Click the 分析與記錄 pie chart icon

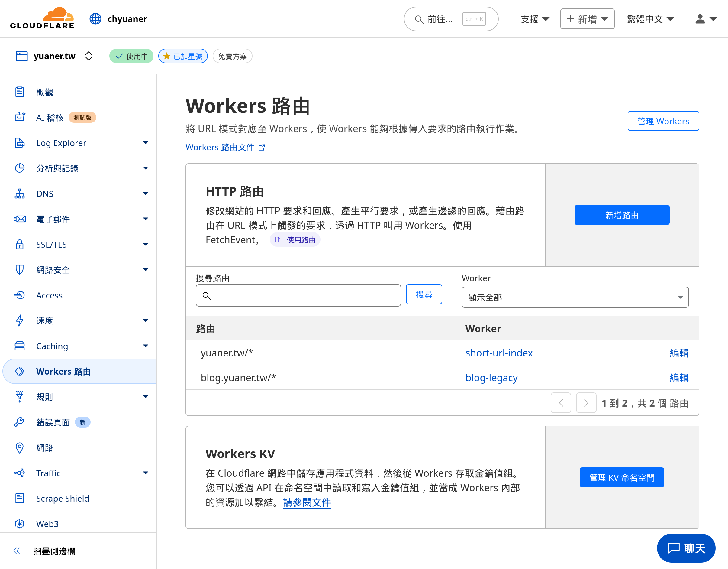pos(20,168)
